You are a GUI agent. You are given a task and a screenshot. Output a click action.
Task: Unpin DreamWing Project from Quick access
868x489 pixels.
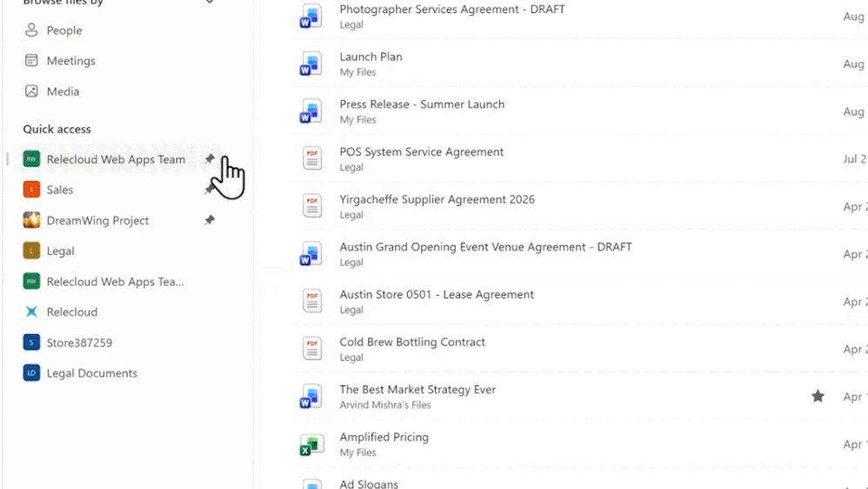[x=210, y=220]
